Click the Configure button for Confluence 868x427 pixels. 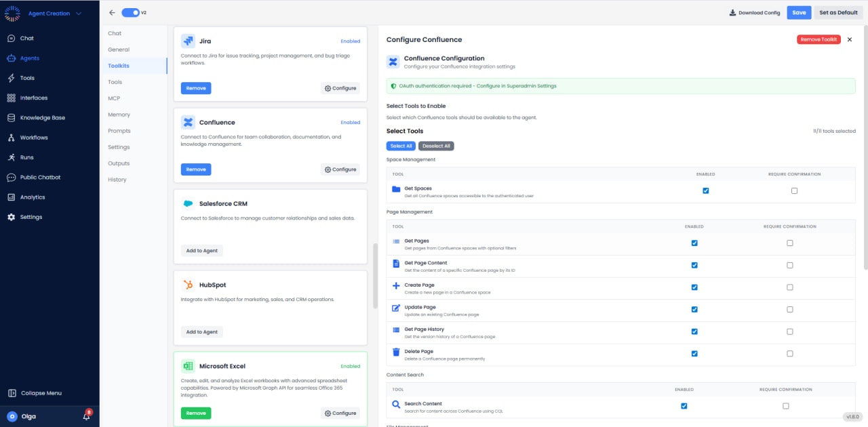click(x=340, y=169)
